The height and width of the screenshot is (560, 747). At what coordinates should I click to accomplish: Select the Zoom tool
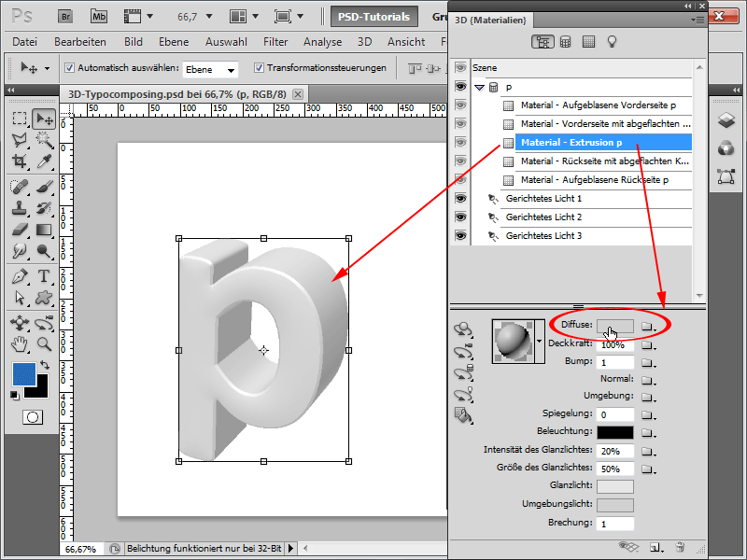click(x=44, y=343)
